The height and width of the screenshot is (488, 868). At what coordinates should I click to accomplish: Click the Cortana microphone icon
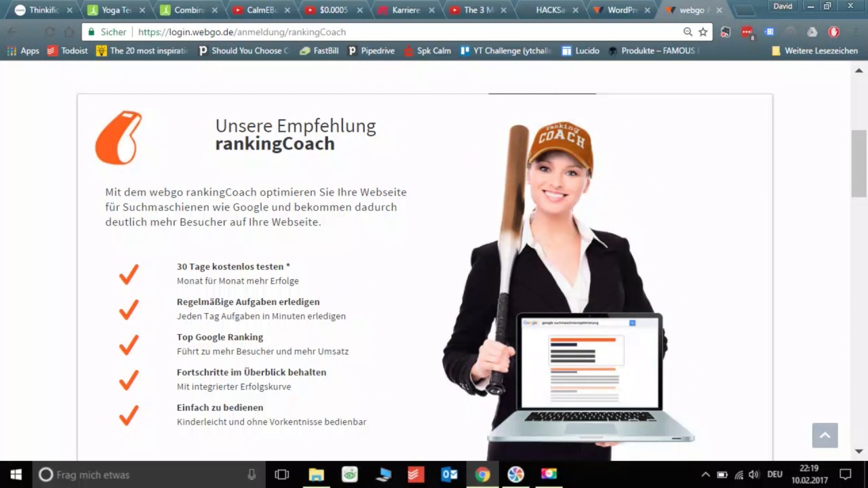point(252,474)
